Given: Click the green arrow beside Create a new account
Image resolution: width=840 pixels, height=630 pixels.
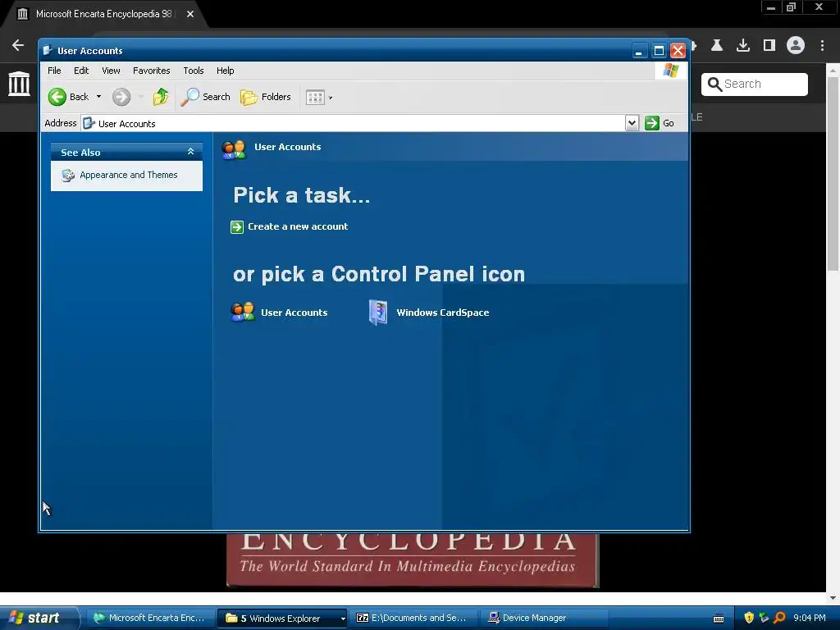Looking at the screenshot, I should [237, 227].
